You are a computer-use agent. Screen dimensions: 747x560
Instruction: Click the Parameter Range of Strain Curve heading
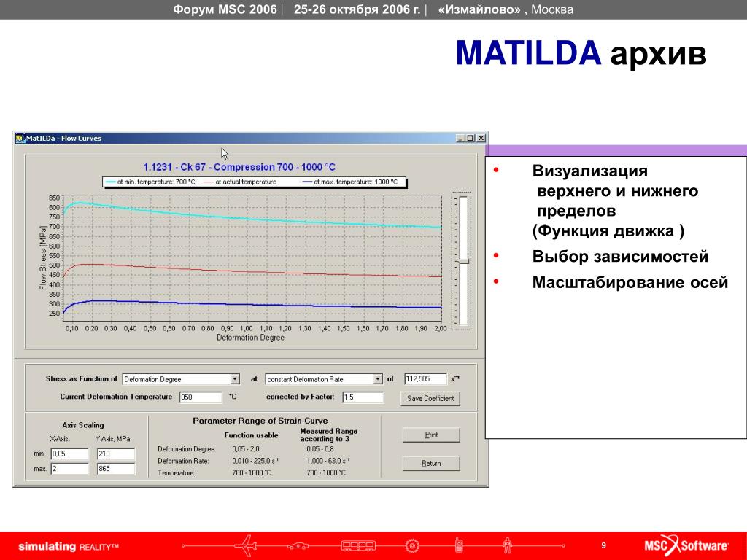(260, 421)
